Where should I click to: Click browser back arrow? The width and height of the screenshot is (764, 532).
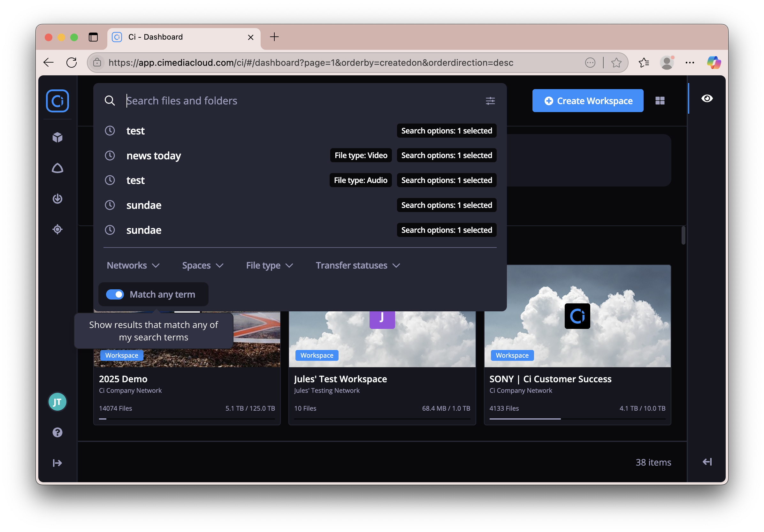(49, 63)
